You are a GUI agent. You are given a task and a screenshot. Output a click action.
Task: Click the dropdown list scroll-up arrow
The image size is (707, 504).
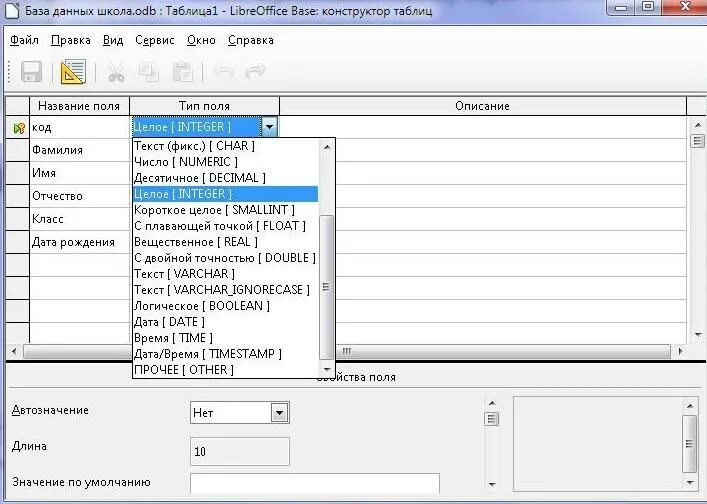(327, 147)
